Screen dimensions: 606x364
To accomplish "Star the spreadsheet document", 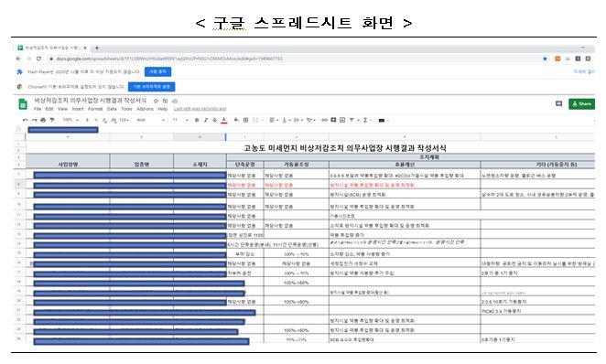I will tap(156, 101).
